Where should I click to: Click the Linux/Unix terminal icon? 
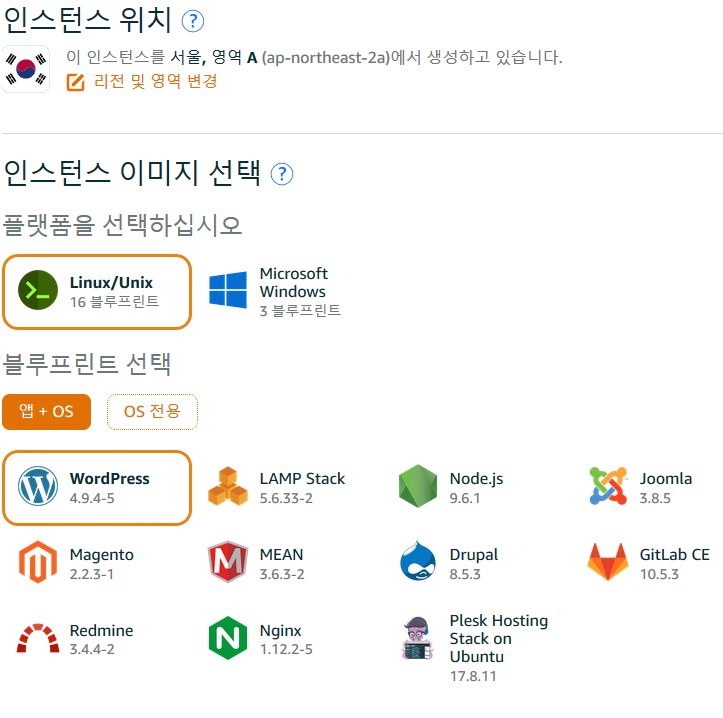(x=38, y=290)
